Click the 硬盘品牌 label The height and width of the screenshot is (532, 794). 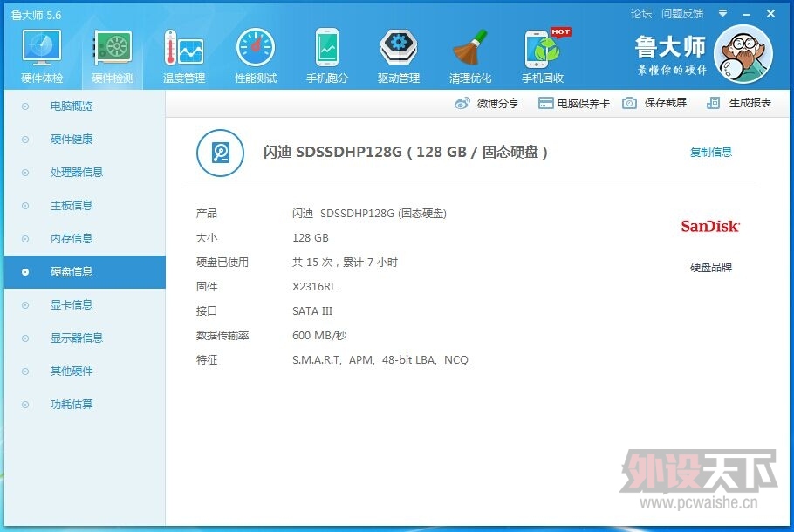(711, 267)
